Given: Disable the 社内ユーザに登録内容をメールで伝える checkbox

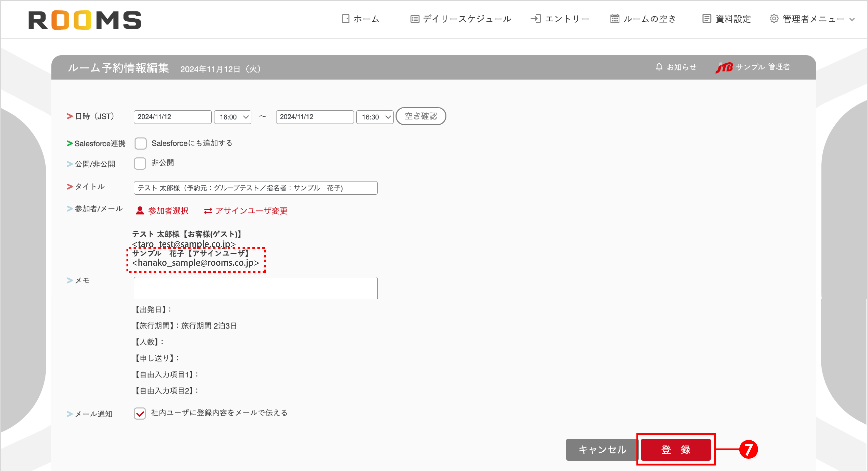Looking at the screenshot, I should tap(140, 414).
